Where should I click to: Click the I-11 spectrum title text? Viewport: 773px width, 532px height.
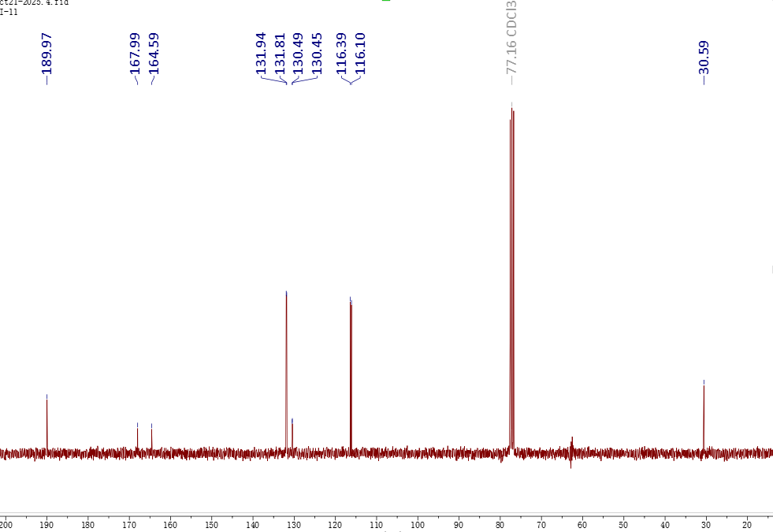[9, 12]
